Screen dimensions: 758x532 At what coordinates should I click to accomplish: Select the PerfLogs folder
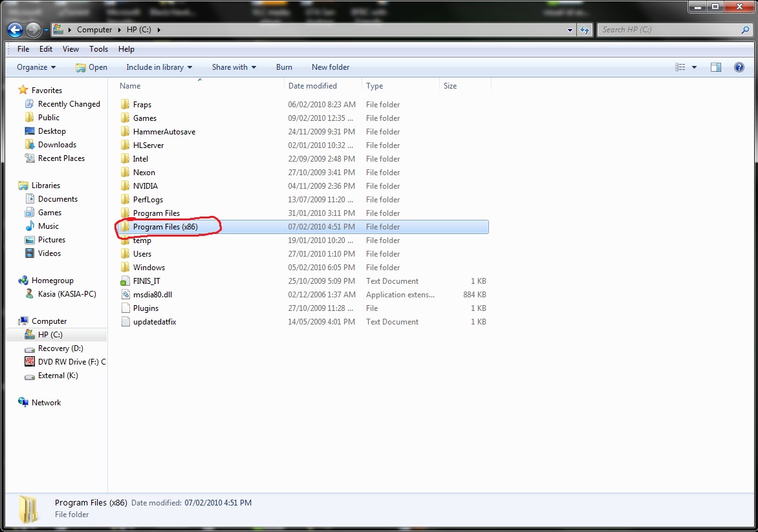click(303, 200)
